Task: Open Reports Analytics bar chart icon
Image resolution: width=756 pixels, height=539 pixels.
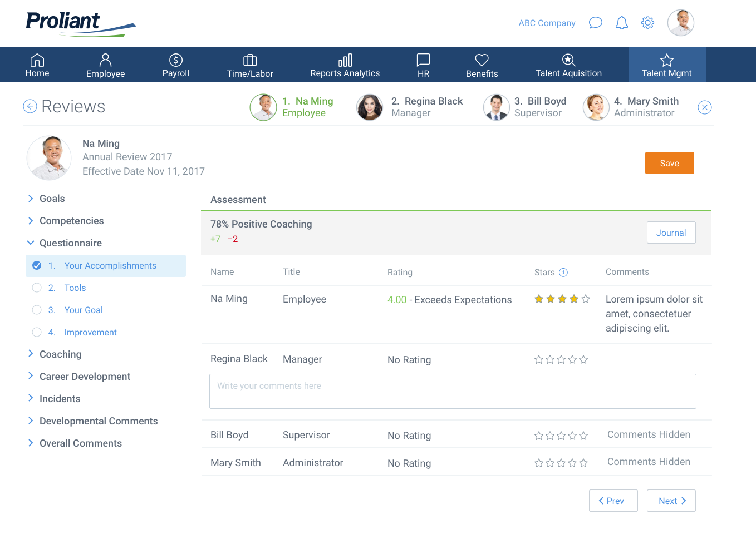Action: click(x=345, y=60)
